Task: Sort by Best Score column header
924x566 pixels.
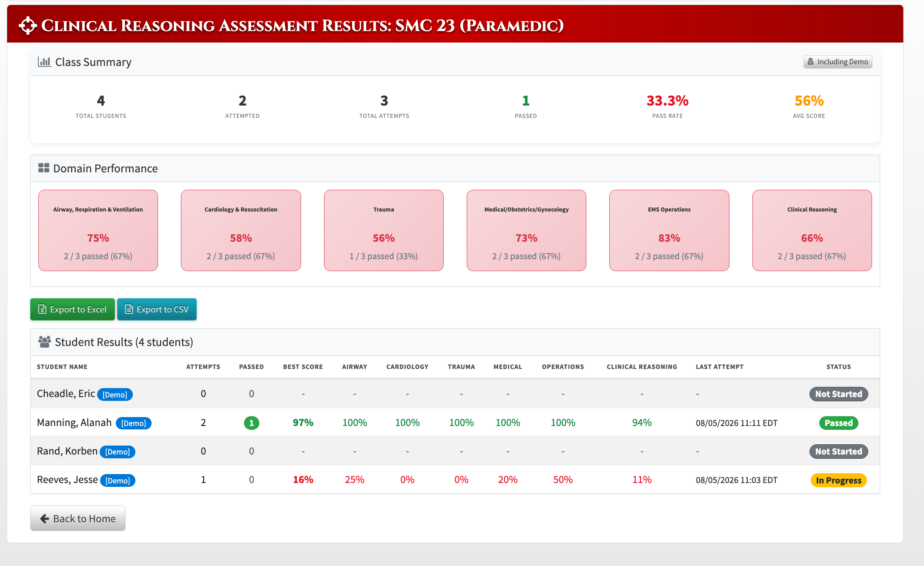Action: pyautogui.click(x=303, y=367)
